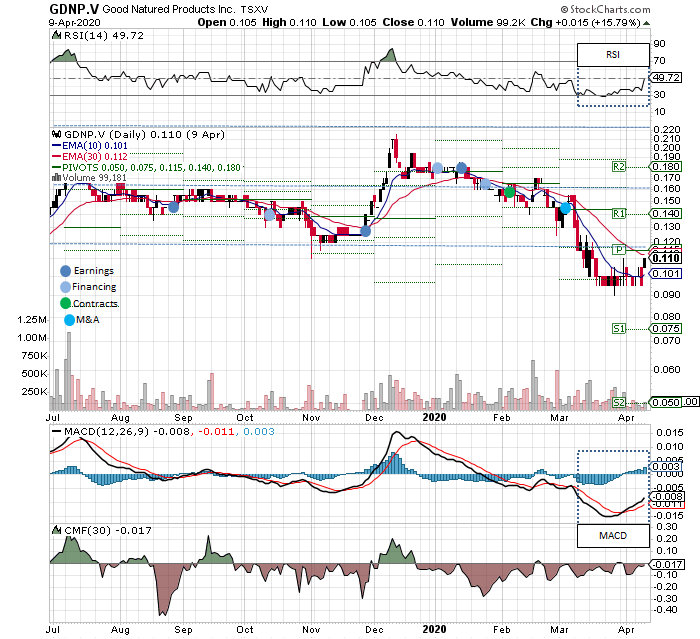Click the 0.050 price tag next to S2
The height and width of the screenshot is (639, 700).
point(666,402)
